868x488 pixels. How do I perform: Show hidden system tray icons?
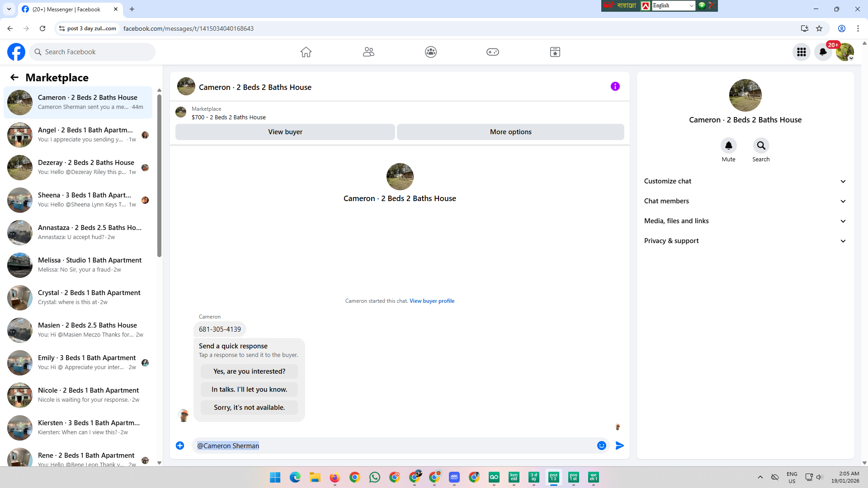(x=760, y=477)
